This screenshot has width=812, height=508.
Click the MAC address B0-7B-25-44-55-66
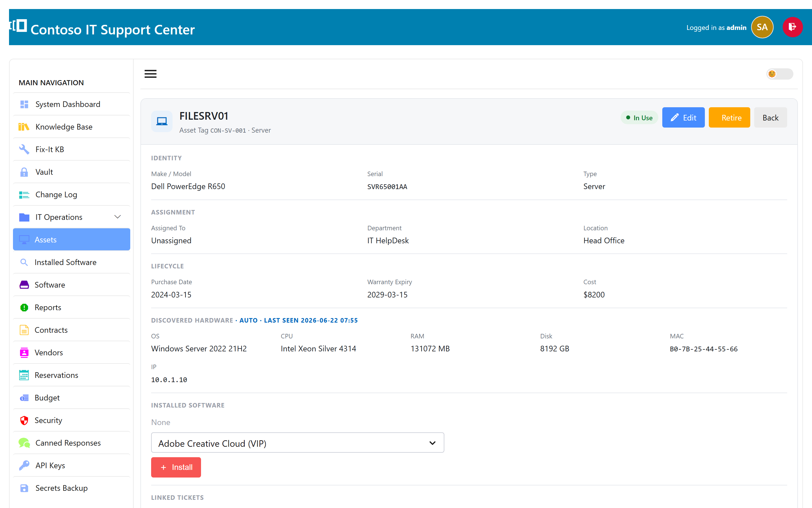pos(704,349)
